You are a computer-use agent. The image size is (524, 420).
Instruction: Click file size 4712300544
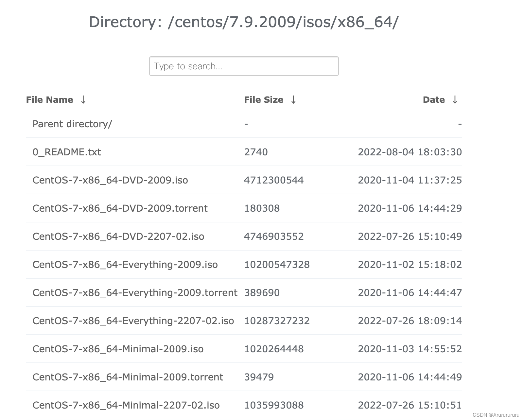click(x=274, y=180)
